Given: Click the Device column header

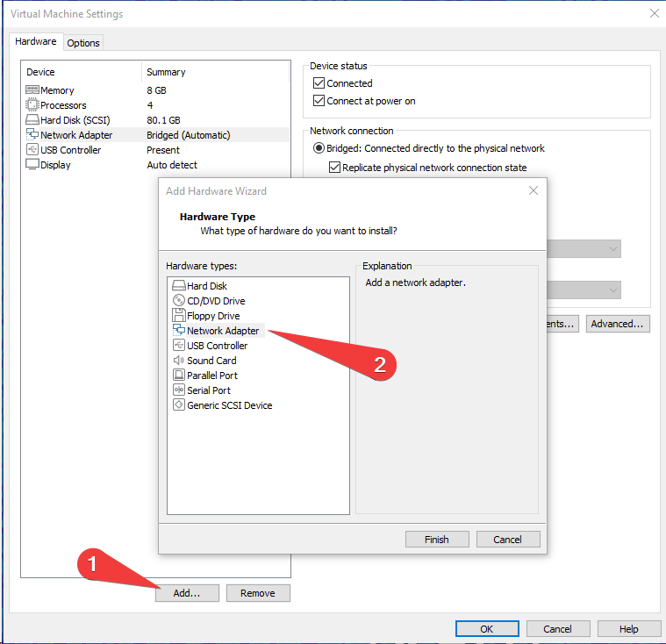Looking at the screenshot, I should 82,72.
